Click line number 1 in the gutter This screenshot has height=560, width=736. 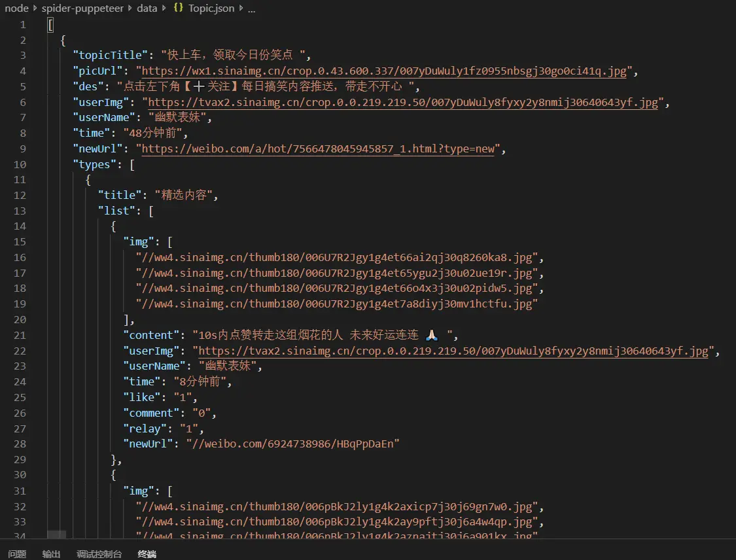click(x=22, y=24)
